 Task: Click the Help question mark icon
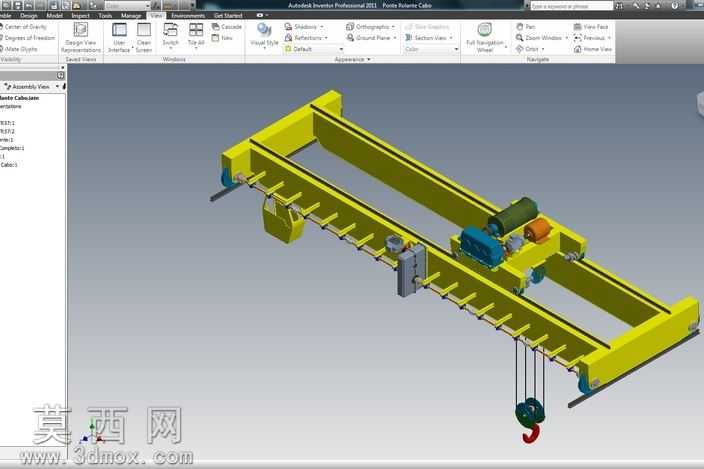click(675, 6)
